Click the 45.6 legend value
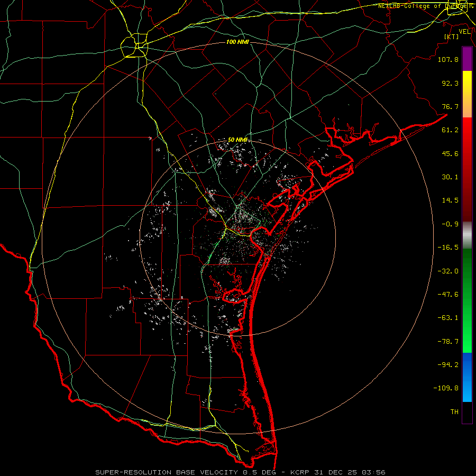 [450, 153]
